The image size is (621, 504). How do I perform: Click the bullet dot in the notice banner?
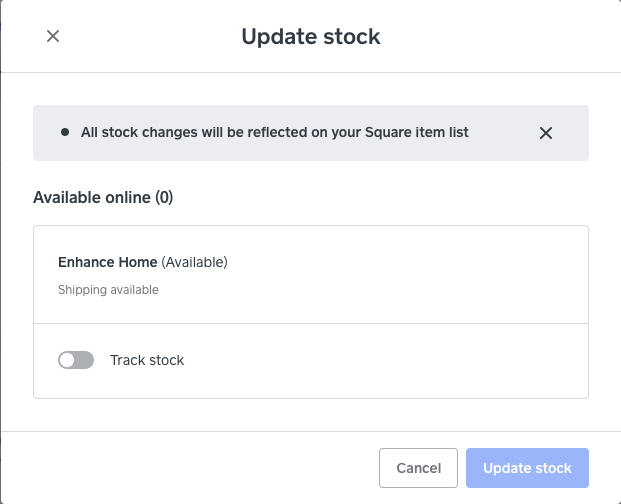pyautogui.click(x=65, y=132)
